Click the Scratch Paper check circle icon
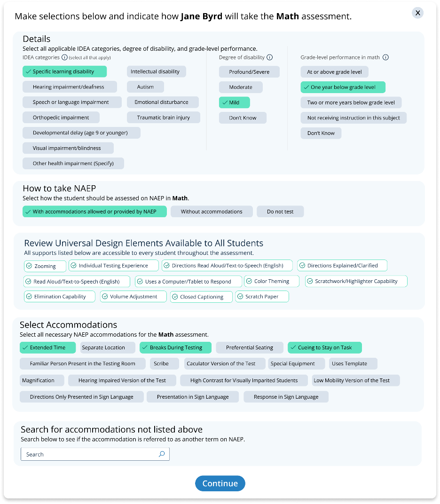The image size is (440, 504). 240,297
